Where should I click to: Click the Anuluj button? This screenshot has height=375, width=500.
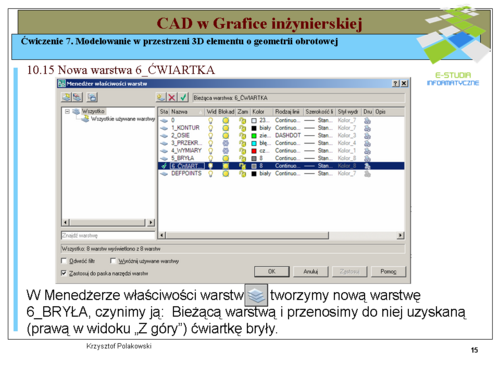[311, 271]
